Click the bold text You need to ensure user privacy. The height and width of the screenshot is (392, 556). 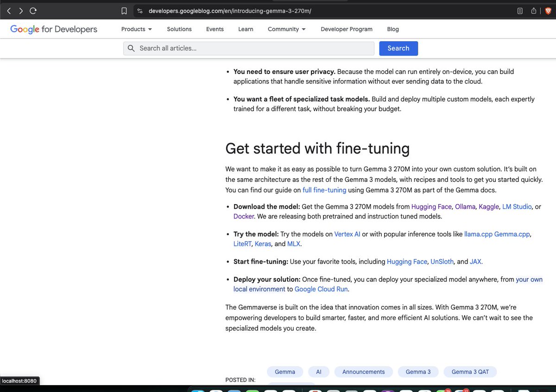click(x=284, y=72)
